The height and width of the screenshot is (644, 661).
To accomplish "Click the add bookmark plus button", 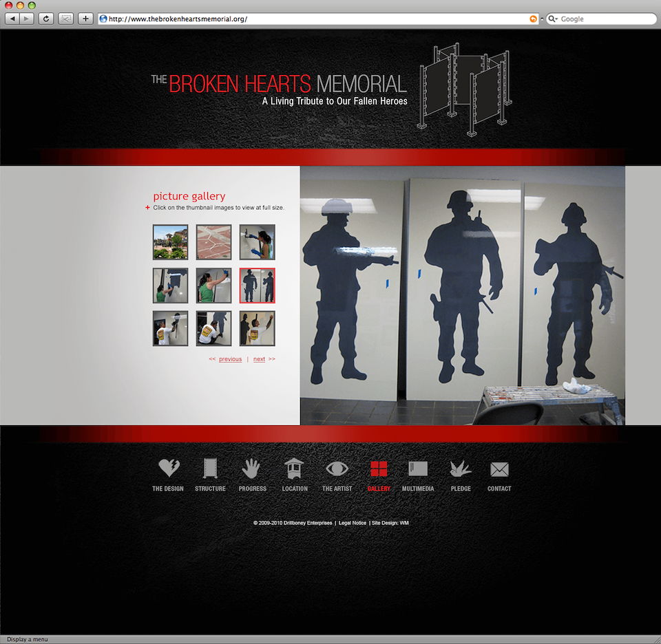I will [x=85, y=19].
